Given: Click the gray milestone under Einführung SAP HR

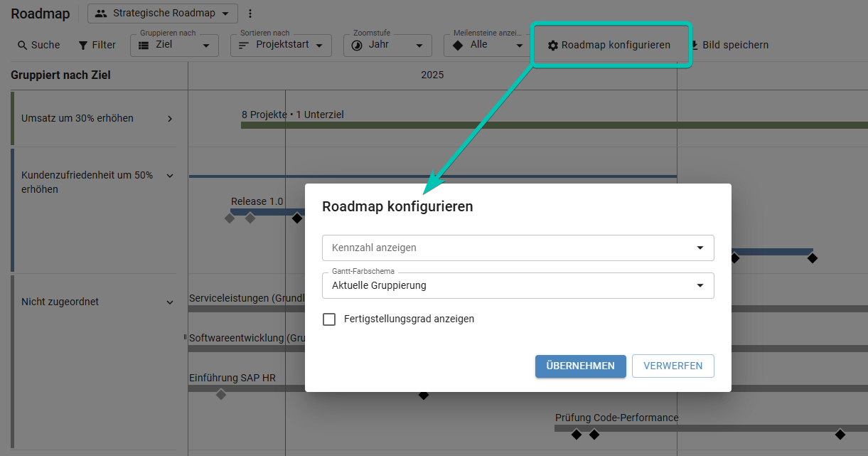Looking at the screenshot, I should (x=221, y=394).
